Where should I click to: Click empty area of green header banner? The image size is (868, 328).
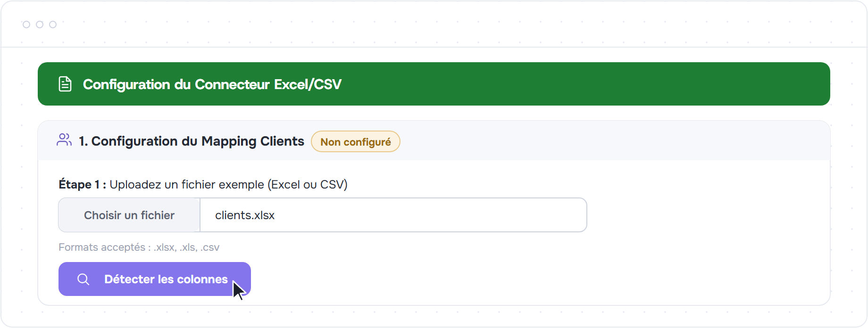[585, 84]
